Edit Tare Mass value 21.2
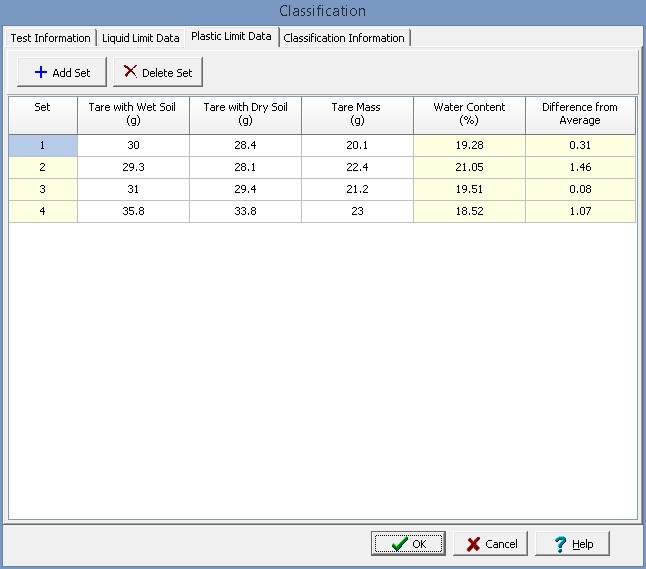The image size is (646, 569). tap(357, 190)
